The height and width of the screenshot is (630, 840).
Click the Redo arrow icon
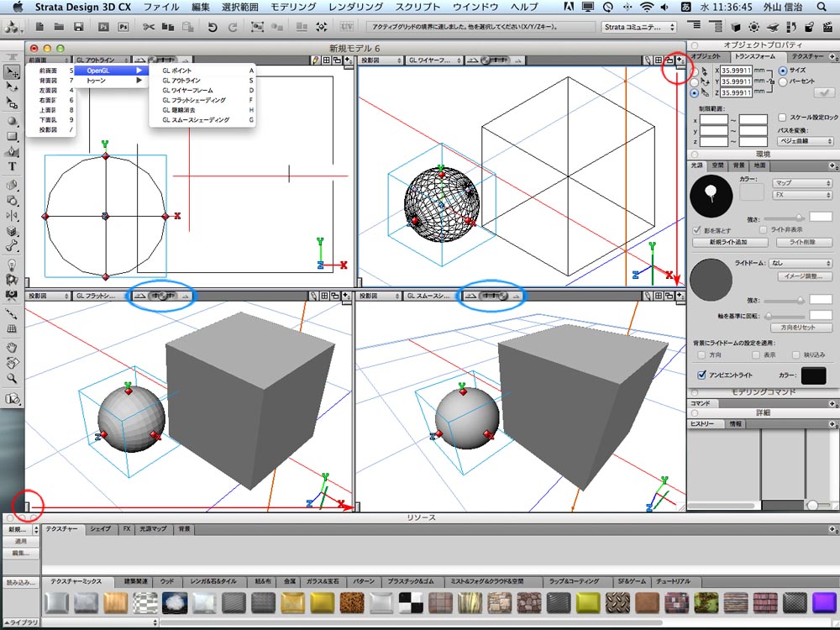[232, 27]
